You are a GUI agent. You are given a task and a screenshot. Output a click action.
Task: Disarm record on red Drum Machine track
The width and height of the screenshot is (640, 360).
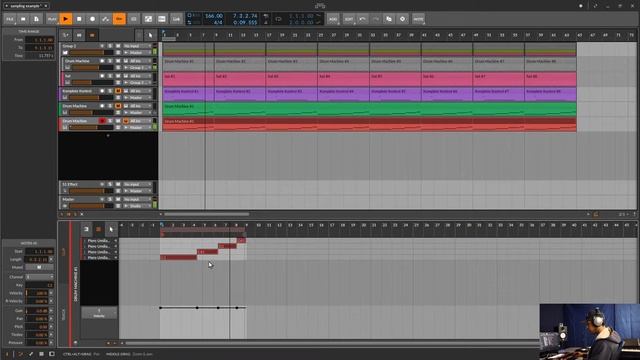point(102,121)
